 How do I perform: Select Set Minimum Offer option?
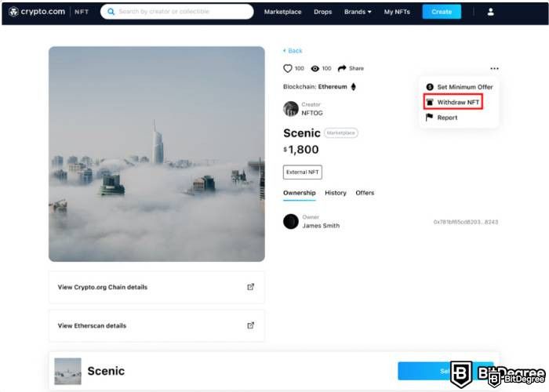460,87
